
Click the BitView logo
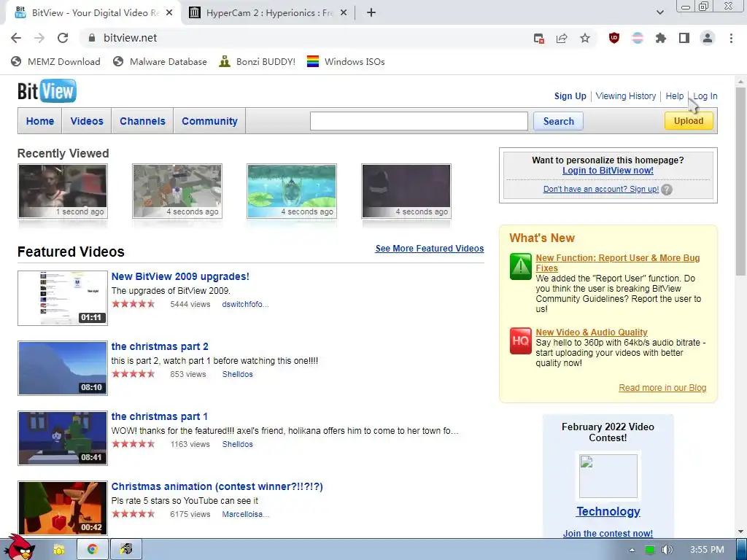(47, 90)
